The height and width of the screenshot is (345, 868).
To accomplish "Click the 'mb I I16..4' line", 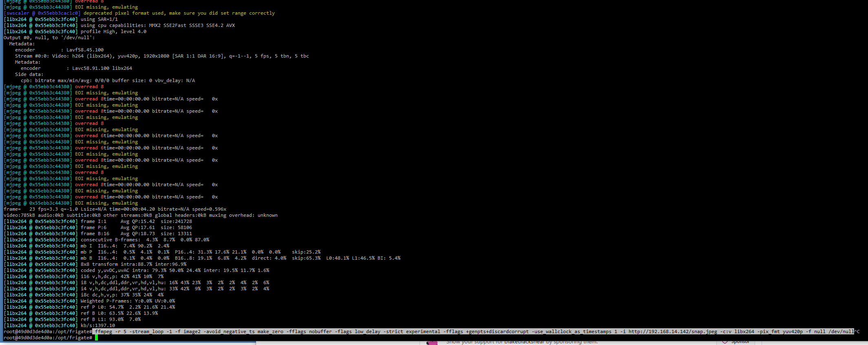I will [x=86, y=246].
